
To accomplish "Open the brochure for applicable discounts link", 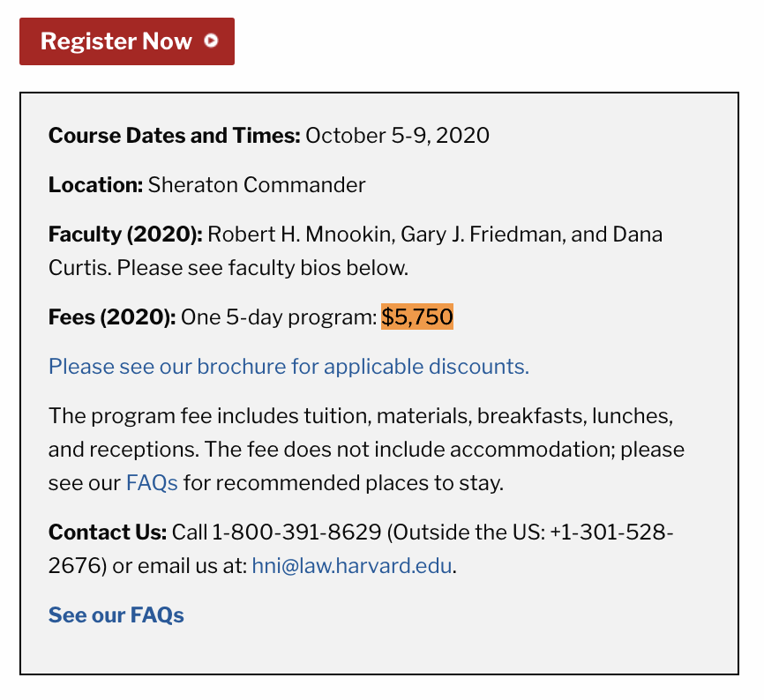I will pyautogui.click(x=288, y=366).
